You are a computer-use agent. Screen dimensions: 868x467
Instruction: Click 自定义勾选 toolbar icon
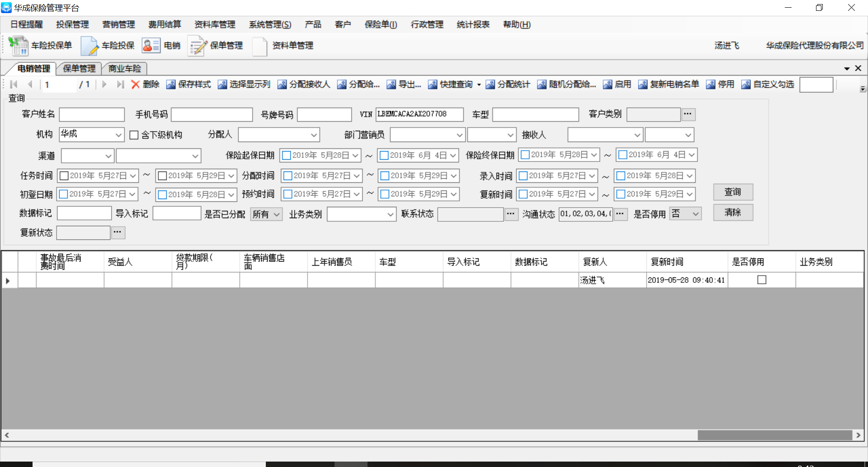pyautogui.click(x=746, y=85)
